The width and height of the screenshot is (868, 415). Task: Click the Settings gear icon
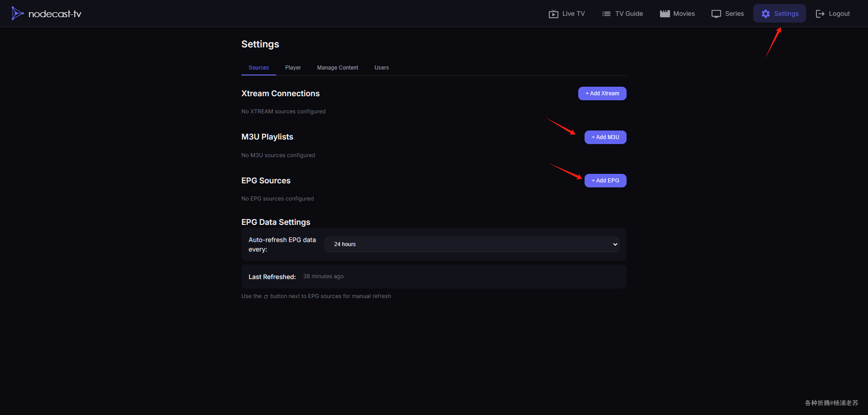pos(765,14)
